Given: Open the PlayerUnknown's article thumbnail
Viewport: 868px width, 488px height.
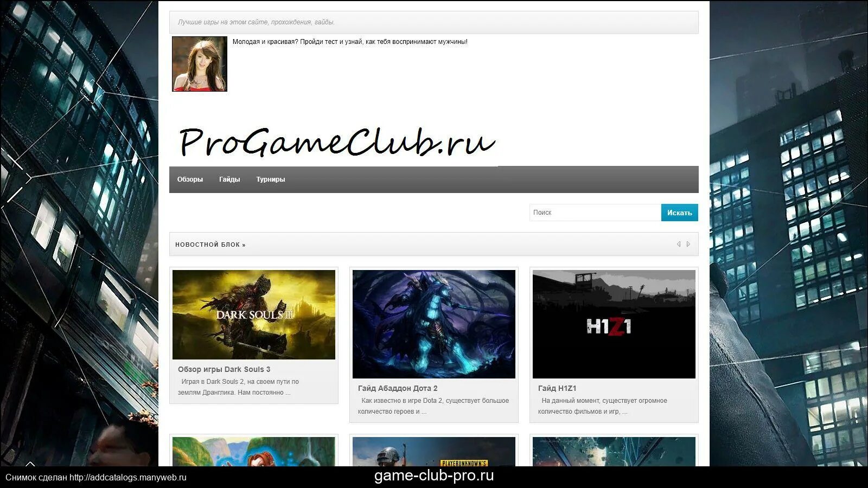Looking at the screenshot, I should click(434, 452).
